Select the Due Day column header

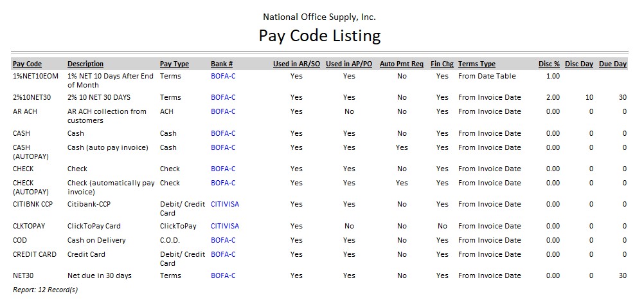click(613, 64)
